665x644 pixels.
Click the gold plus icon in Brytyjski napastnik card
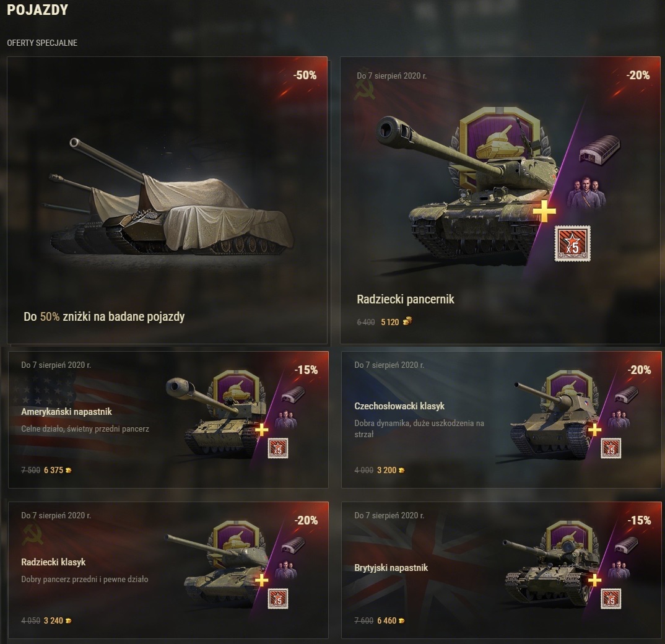(x=594, y=580)
